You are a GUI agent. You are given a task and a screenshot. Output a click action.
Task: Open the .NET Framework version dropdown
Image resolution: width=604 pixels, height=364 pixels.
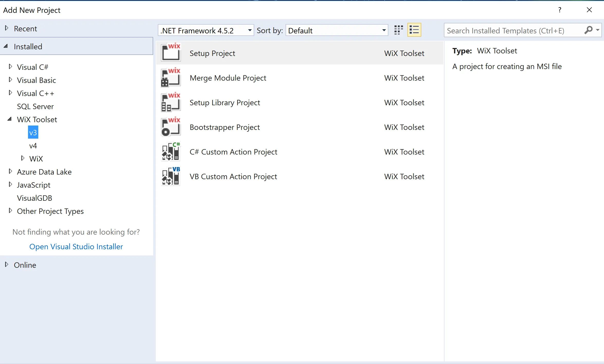click(x=249, y=30)
